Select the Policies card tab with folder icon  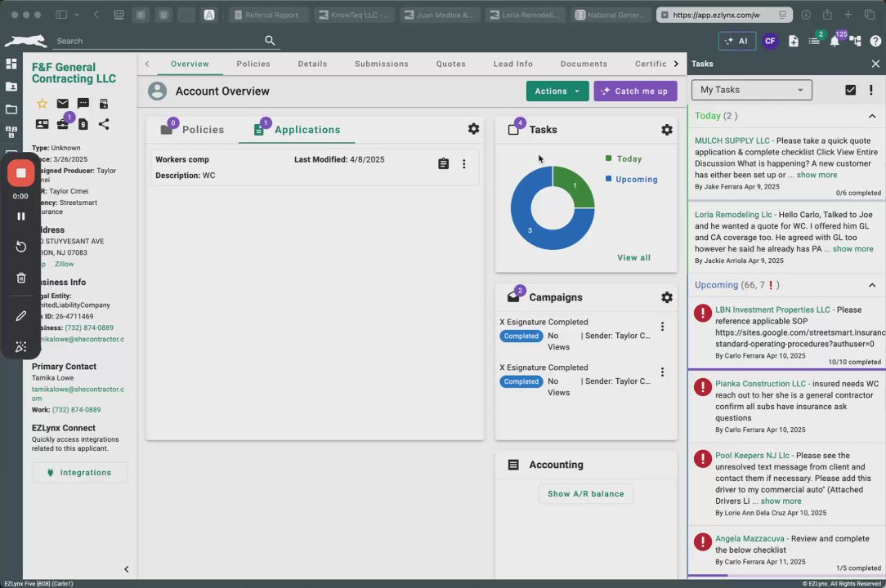coord(192,130)
